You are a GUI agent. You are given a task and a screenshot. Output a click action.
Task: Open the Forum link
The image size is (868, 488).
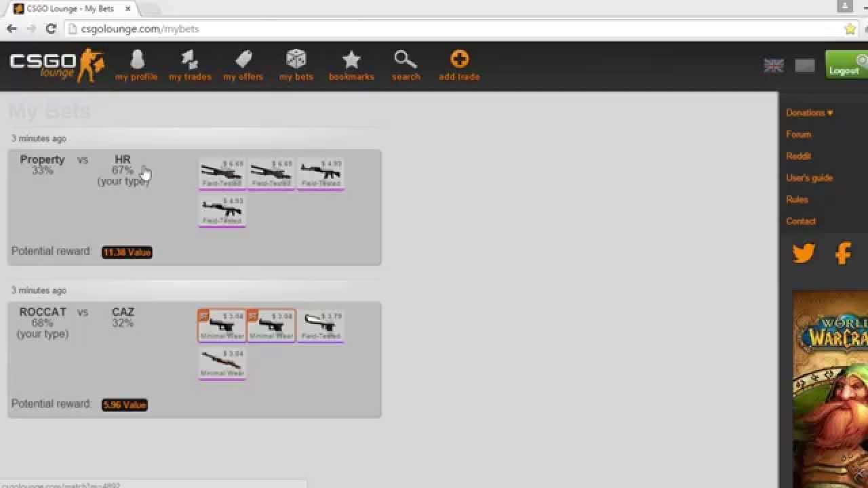click(x=798, y=134)
